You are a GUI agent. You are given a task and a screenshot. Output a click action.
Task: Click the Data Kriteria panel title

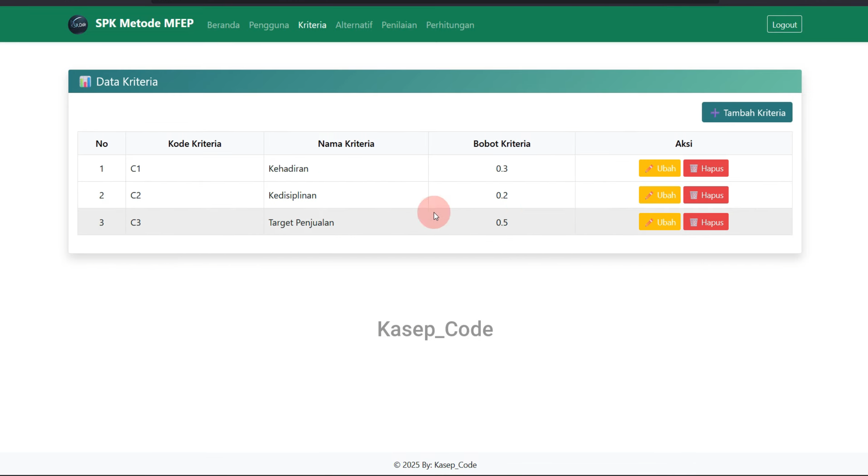click(x=127, y=81)
